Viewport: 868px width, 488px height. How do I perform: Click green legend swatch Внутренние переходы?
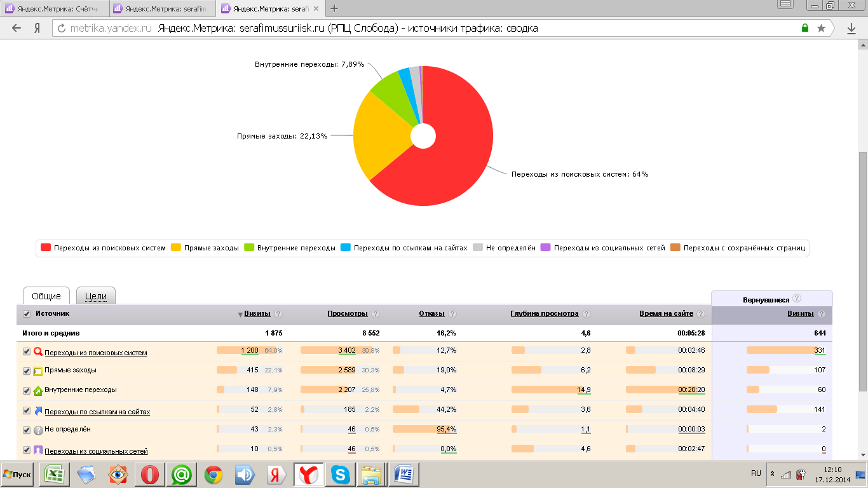[x=249, y=248]
